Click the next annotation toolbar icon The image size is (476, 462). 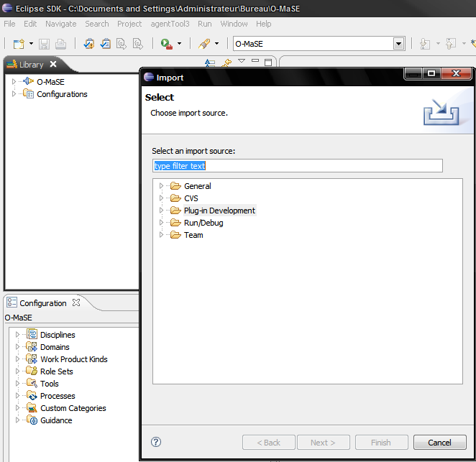425,44
